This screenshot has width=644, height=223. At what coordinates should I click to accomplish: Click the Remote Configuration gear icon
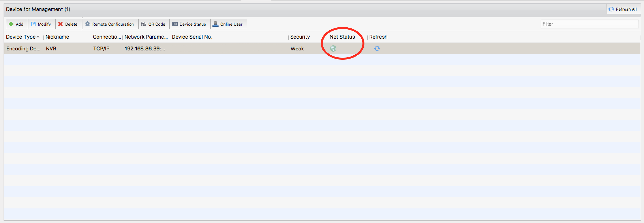(x=87, y=24)
